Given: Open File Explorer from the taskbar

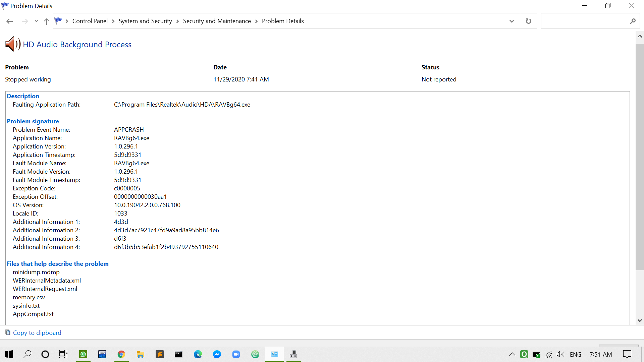Looking at the screenshot, I should tap(140, 354).
